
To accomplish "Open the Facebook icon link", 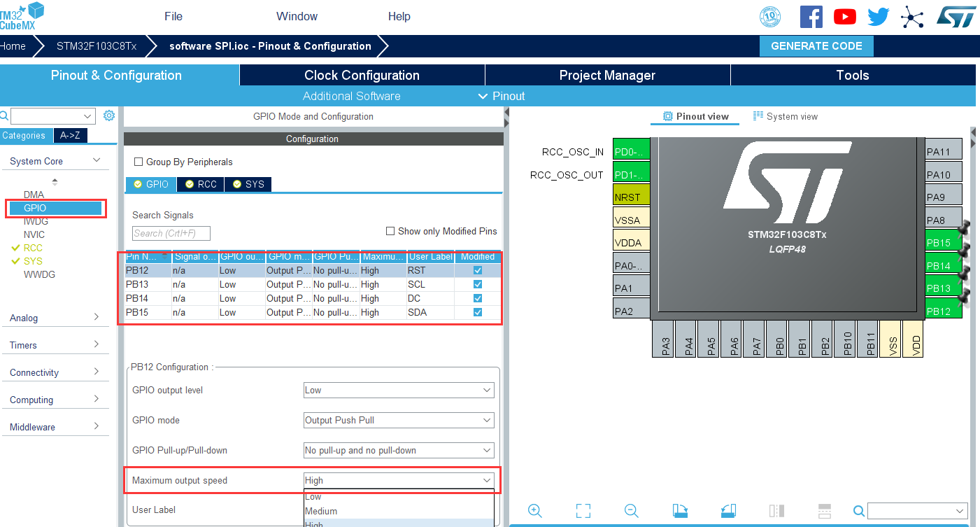I will [x=811, y=16].
